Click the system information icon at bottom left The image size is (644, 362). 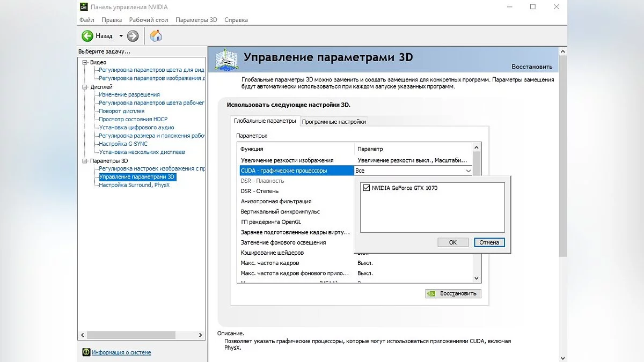[x=86, y=352]
